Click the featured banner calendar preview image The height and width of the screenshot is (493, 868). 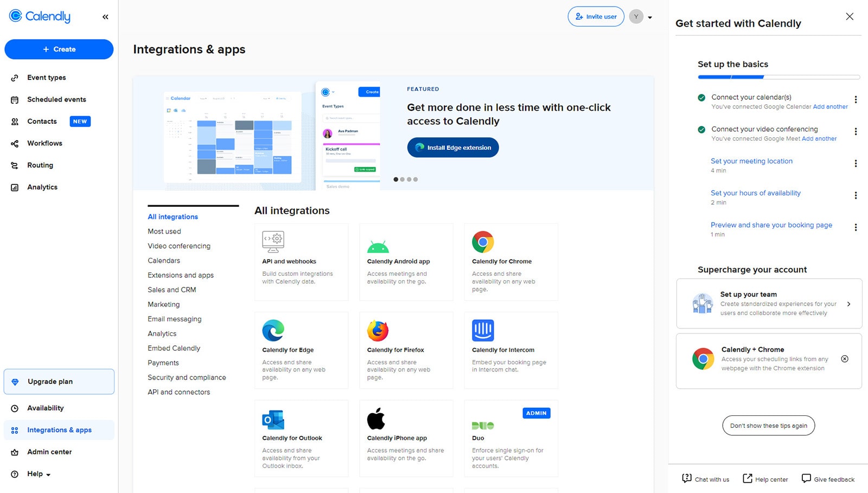[x=233, y=137]
